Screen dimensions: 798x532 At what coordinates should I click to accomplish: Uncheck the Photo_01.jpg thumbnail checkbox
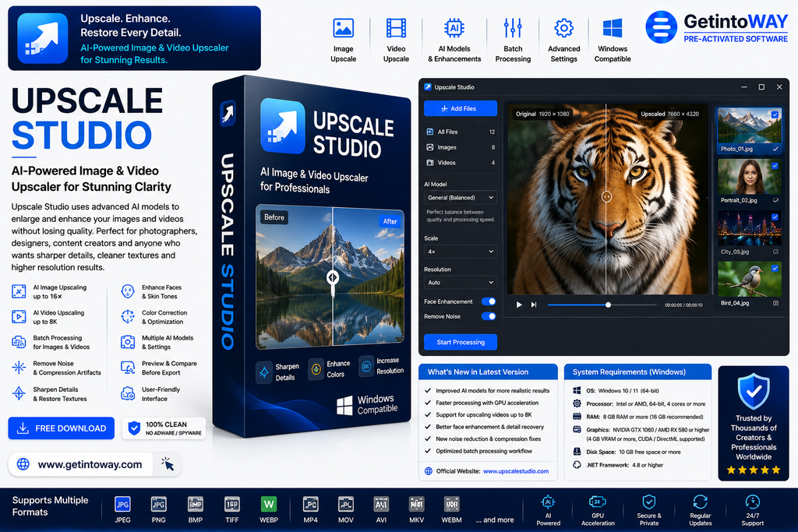click(x=775, y=115)
